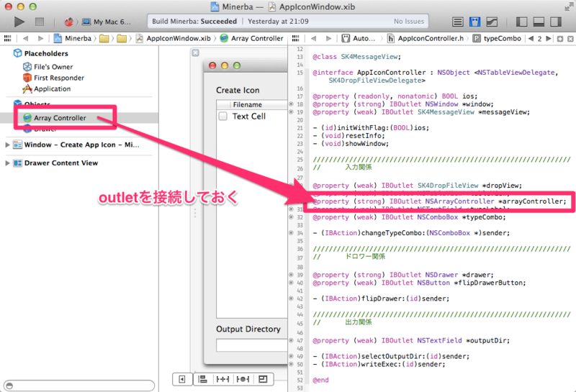The width and height of the screenshot is (576, 392).
Task: Close the assistant editor pane
Action: pos(570,39)
